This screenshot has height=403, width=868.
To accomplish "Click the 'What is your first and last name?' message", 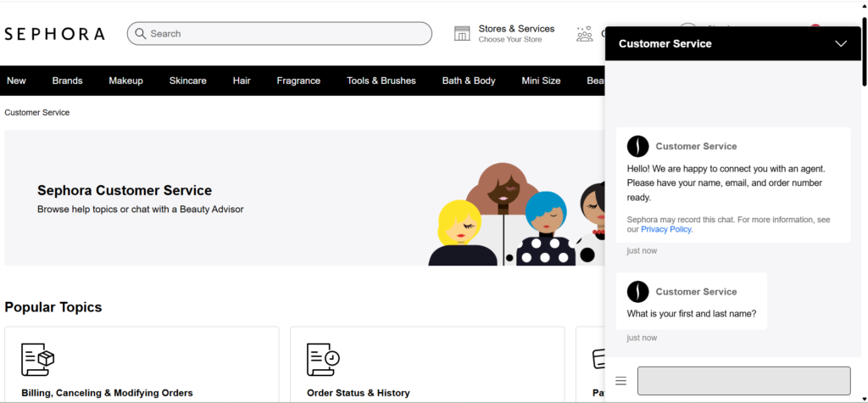I will [x=692, y=314].
